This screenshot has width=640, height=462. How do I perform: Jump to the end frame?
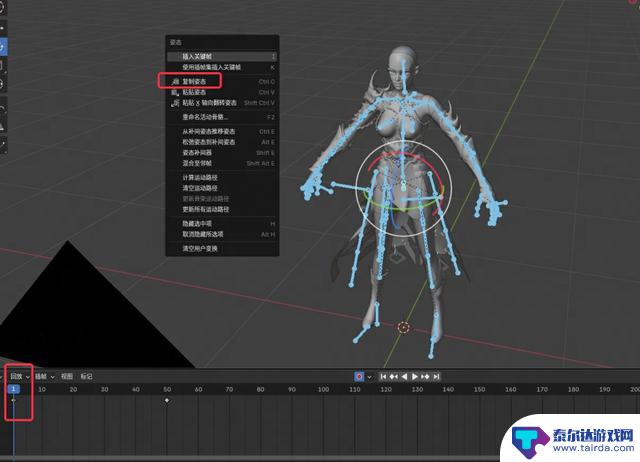436,376
